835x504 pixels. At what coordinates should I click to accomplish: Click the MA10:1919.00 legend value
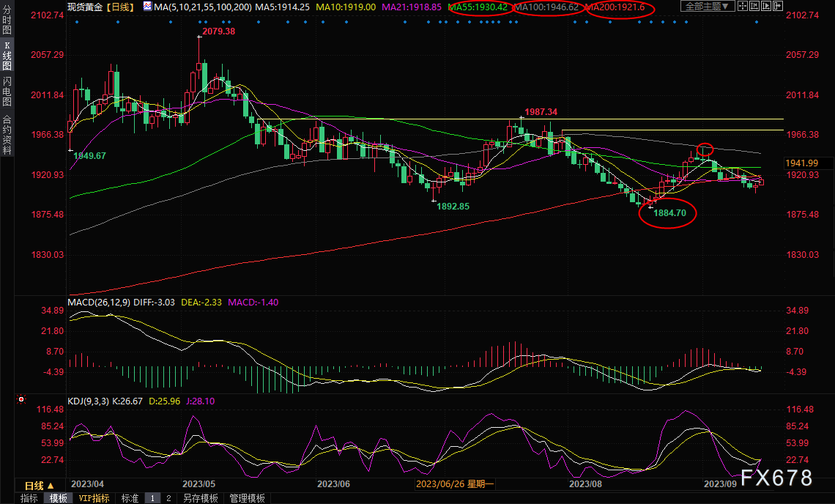tap(346, 7)
